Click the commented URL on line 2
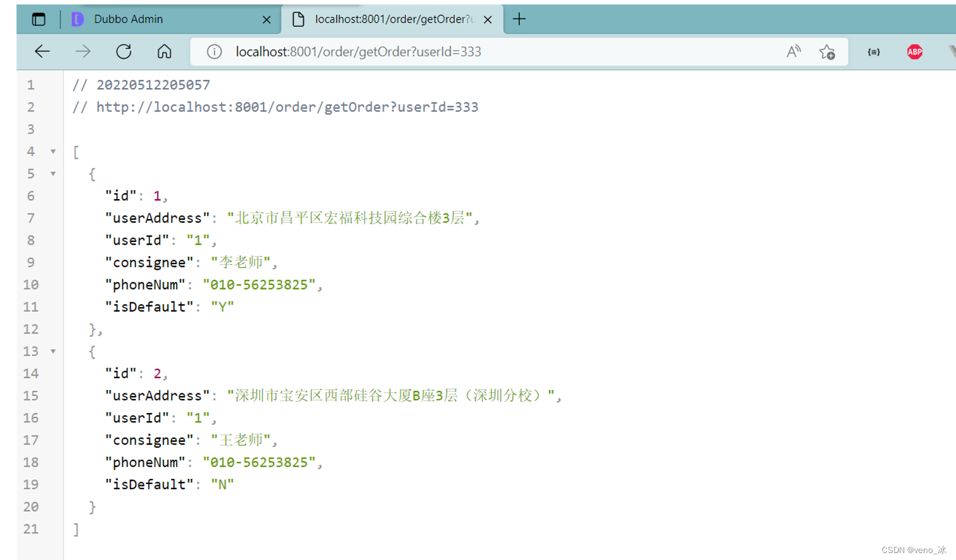 (287, 107)
